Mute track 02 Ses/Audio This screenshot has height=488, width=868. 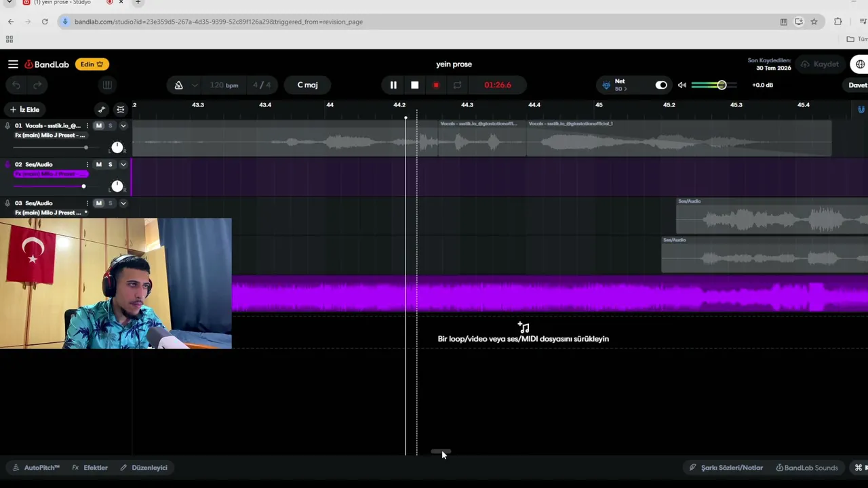(99, 165)
